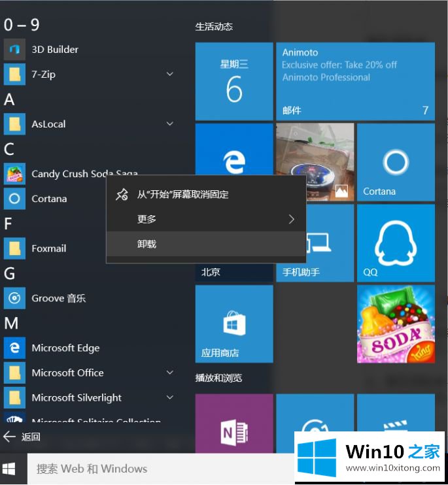Click the letter A section header

[9, 99]
